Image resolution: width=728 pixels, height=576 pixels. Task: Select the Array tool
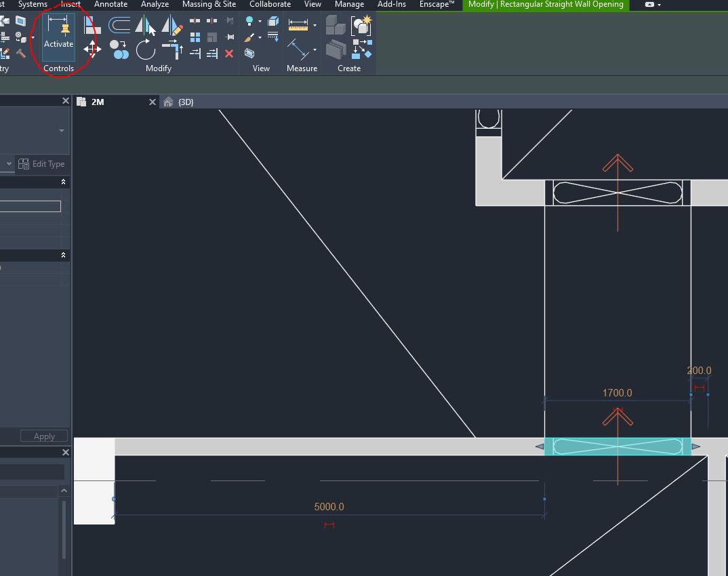[x=195, y=37]
